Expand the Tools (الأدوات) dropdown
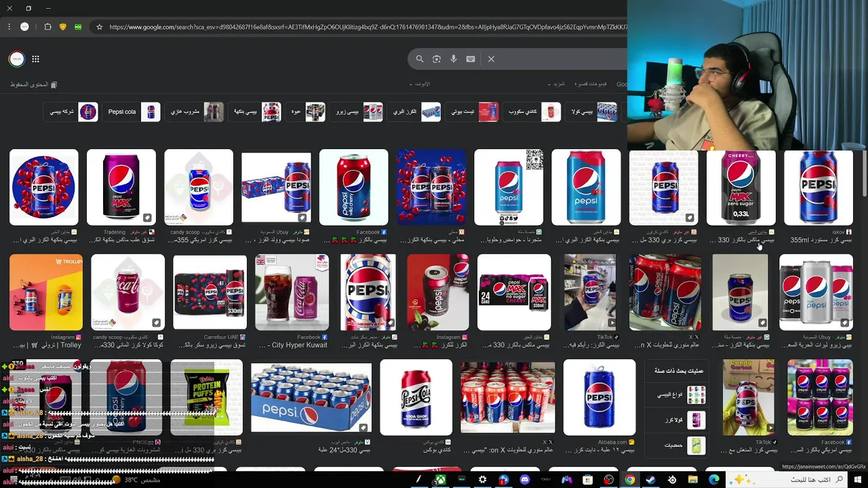The height and width of the screenshot is (488, 868). click(420, 84)
